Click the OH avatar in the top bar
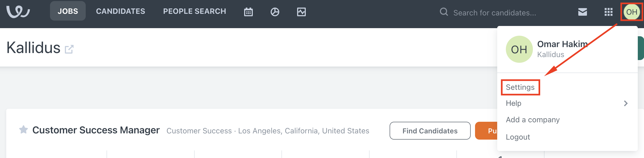 point(632,12)
